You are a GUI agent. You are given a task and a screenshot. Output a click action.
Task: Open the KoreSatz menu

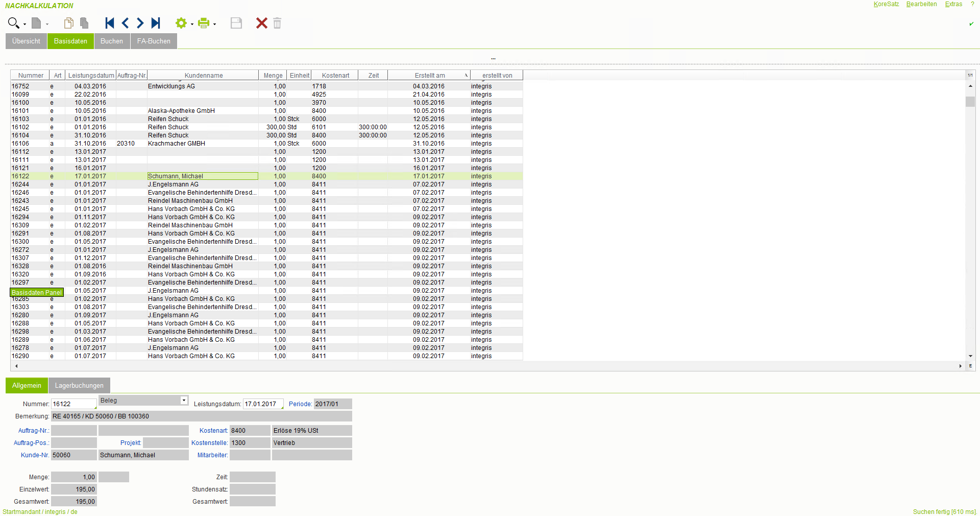886,4
